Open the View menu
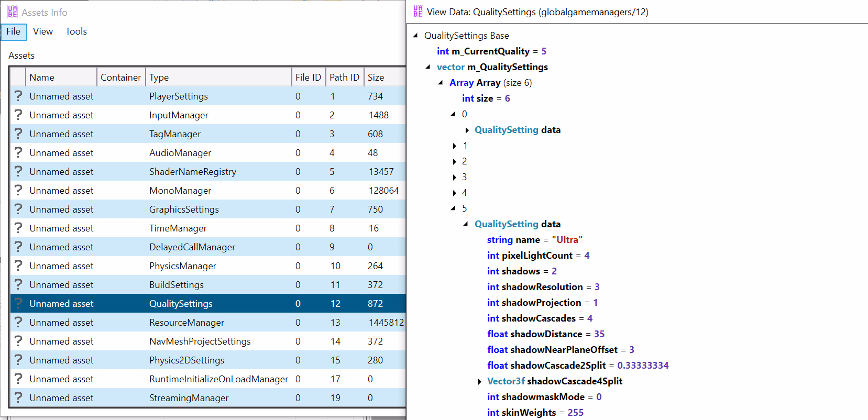Viewport: 868px width, 420px height. coord(43,31)
